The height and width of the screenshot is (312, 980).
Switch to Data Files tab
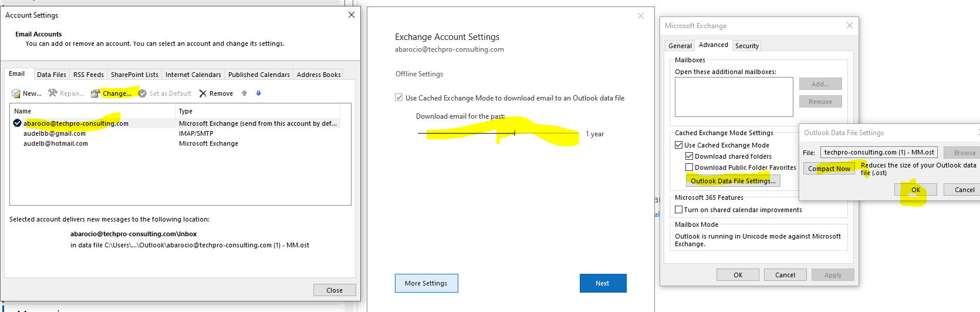pyautogui.click(x=52, y=75)
